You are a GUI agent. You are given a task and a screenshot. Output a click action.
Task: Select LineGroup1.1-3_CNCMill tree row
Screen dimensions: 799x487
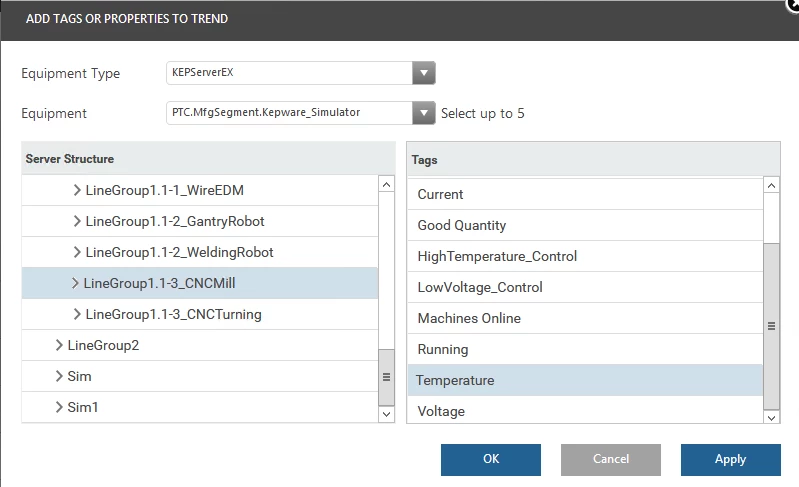[200, 283]
